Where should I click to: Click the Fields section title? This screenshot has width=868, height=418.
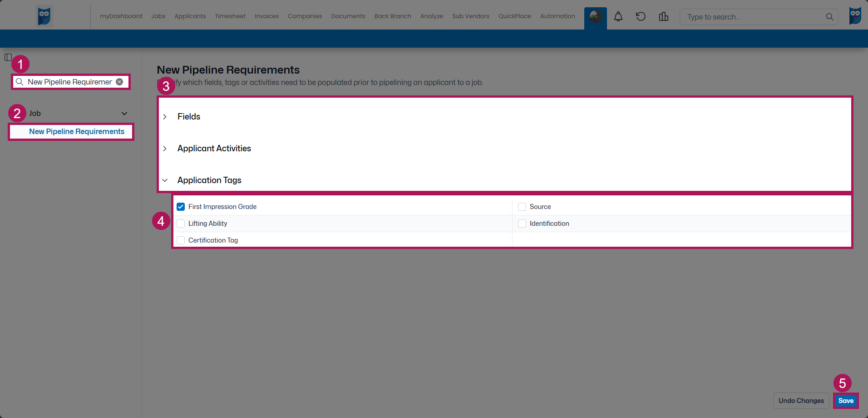[x=189, y=117]
